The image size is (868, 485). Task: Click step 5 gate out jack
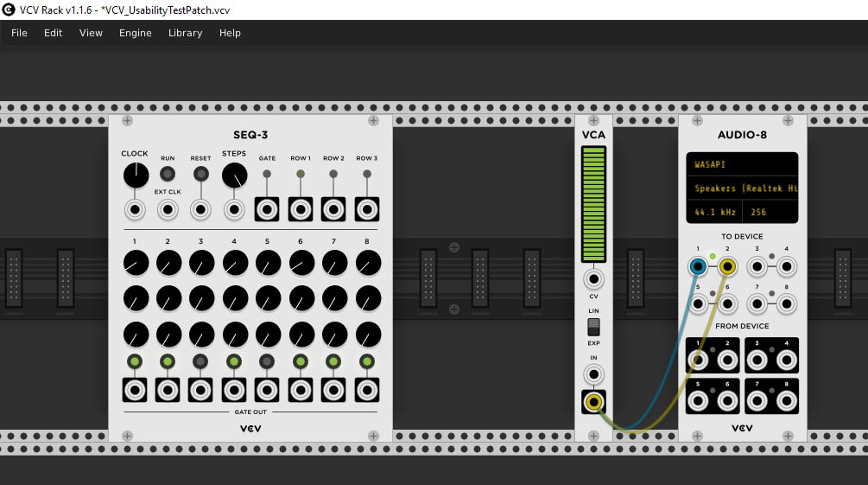(267, 390)
